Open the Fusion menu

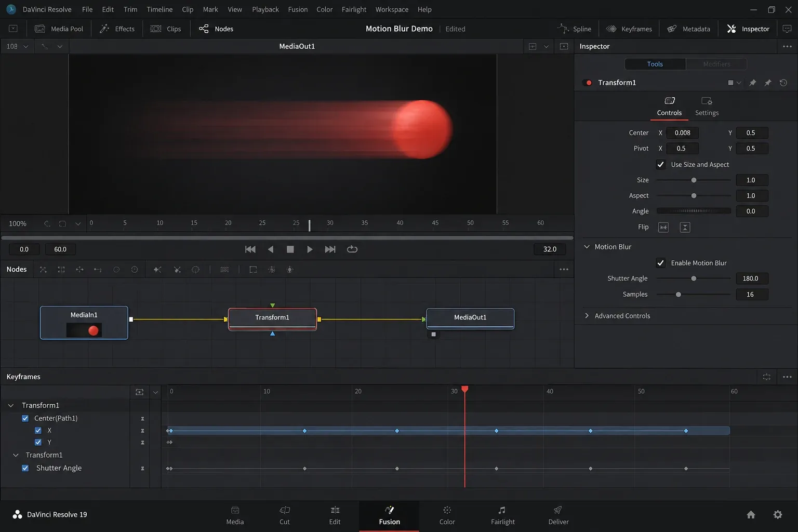[x=298, y=9]
